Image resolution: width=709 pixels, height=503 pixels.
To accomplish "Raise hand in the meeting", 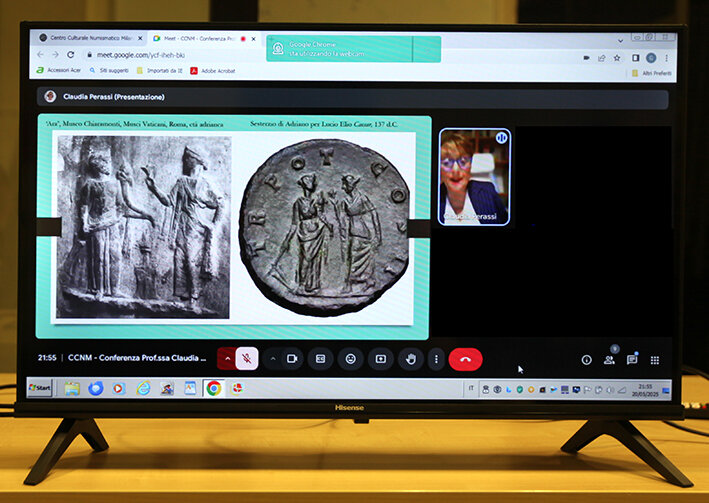I will pos(409,359).
